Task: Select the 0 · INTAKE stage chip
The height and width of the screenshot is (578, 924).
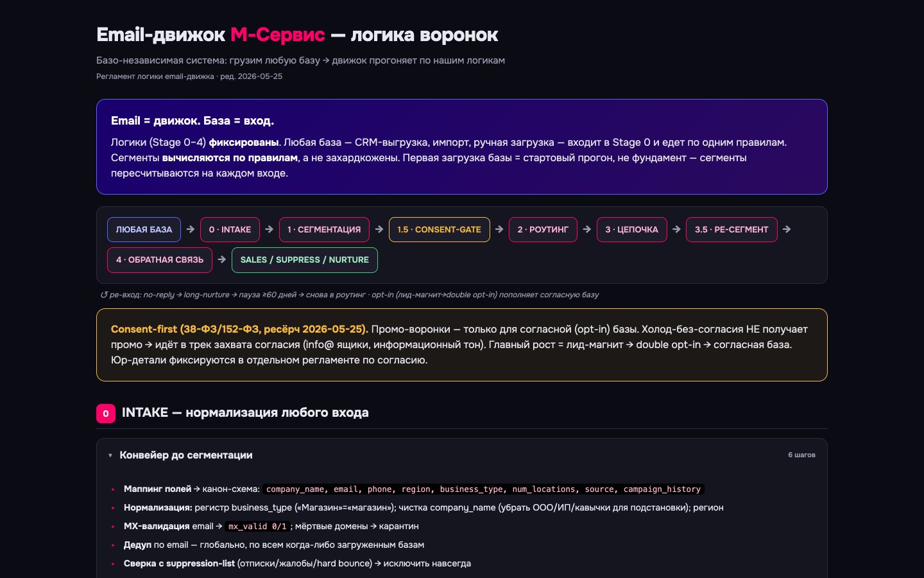Action: tap(230, 229)
